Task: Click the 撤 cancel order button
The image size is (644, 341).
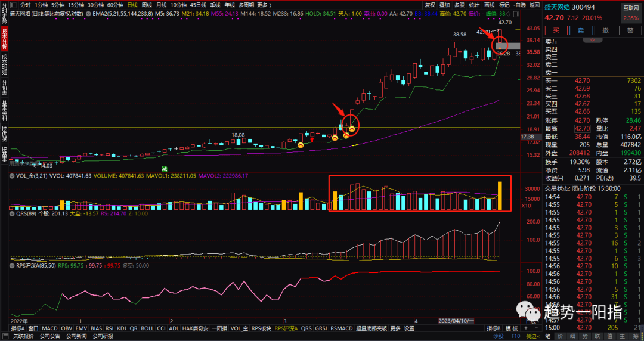Action: point(606,30)
